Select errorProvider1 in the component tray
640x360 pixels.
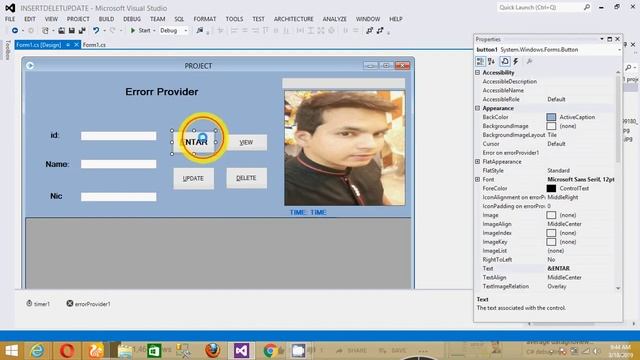click(88, 304)
